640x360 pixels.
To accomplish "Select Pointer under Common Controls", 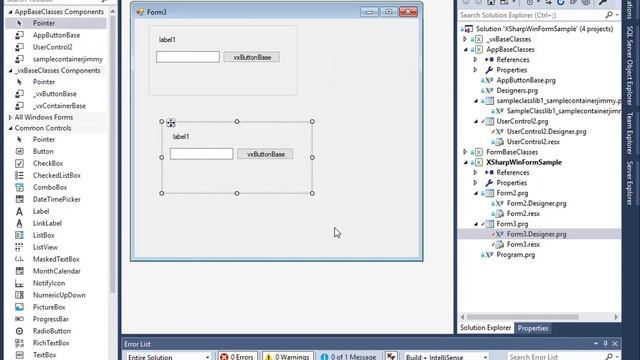I will coord(44,140).
